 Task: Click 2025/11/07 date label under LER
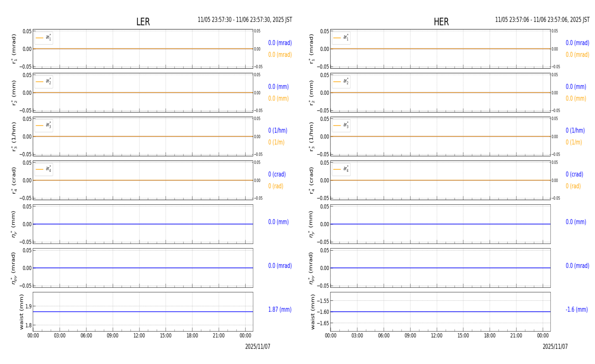pyautogui.click(x=258, y=347)
